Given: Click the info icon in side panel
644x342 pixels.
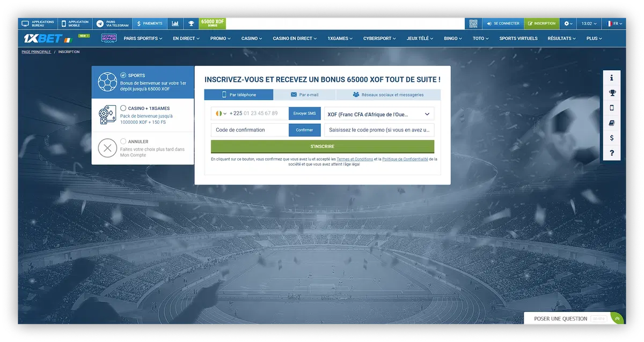Looking at the screenshot, I should pos(612,78).
